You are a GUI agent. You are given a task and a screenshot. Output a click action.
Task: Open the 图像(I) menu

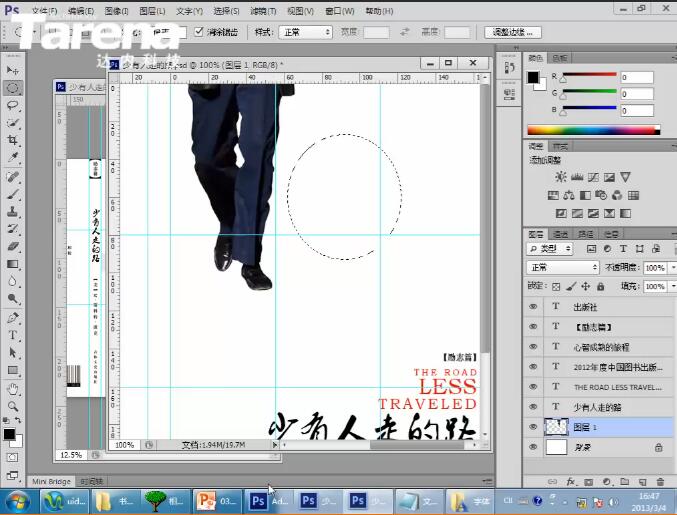pyautogui.click(x=117, y=11)
